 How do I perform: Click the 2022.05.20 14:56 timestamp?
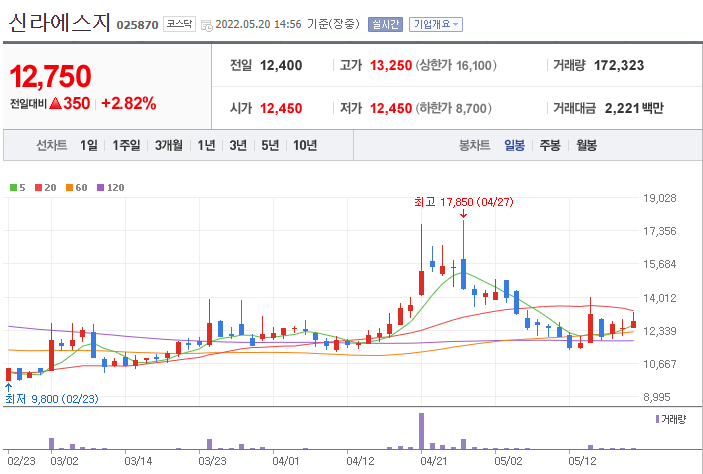click(258, 24)
